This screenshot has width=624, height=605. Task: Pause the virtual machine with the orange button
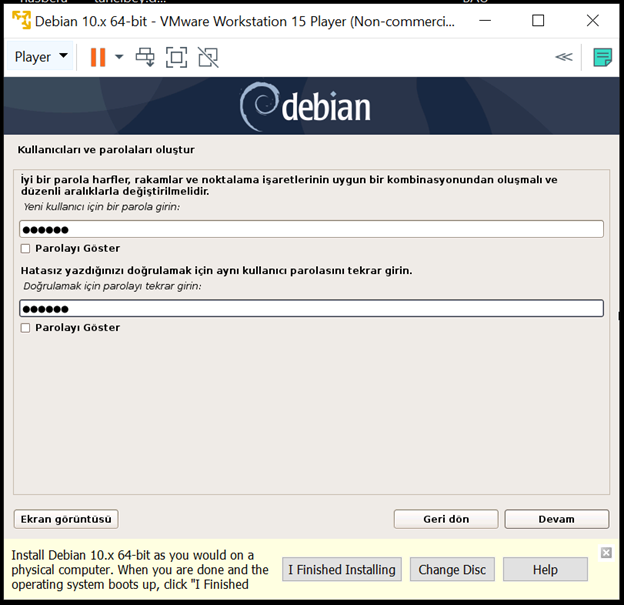point(98,57)
